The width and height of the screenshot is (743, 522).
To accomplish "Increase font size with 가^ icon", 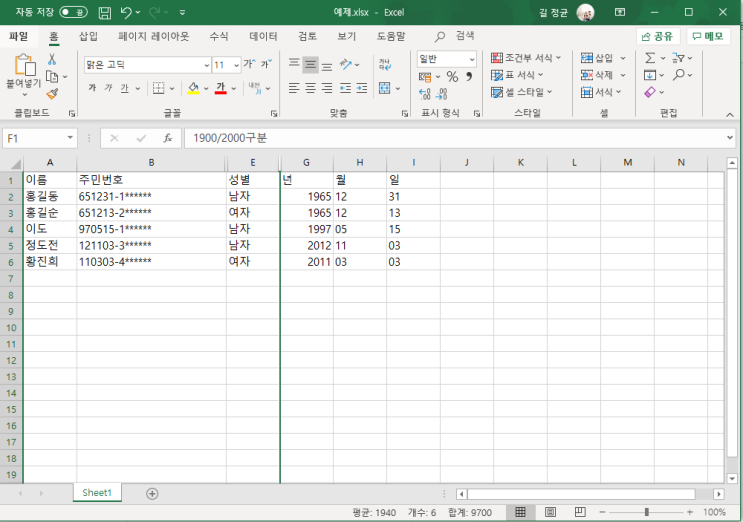I will click(x=250, y=64).
